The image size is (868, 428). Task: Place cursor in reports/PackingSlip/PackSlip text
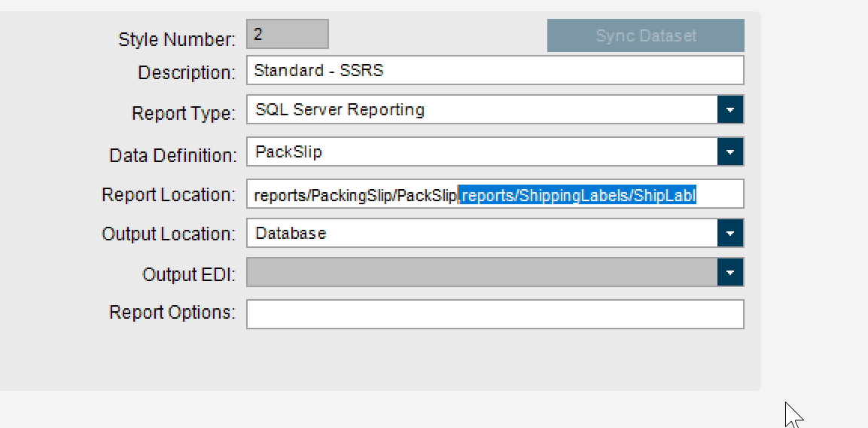[355, 195]
